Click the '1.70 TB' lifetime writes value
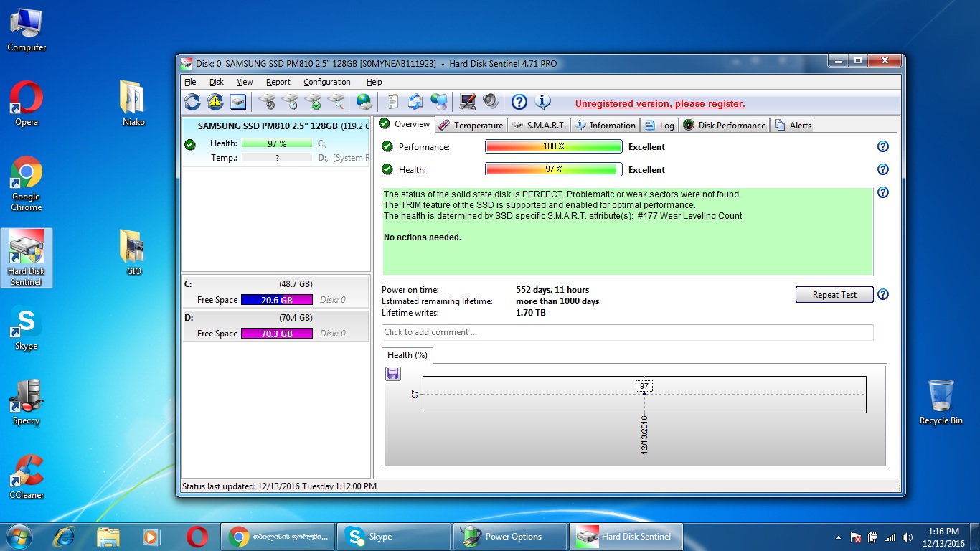 pos(531,313)
